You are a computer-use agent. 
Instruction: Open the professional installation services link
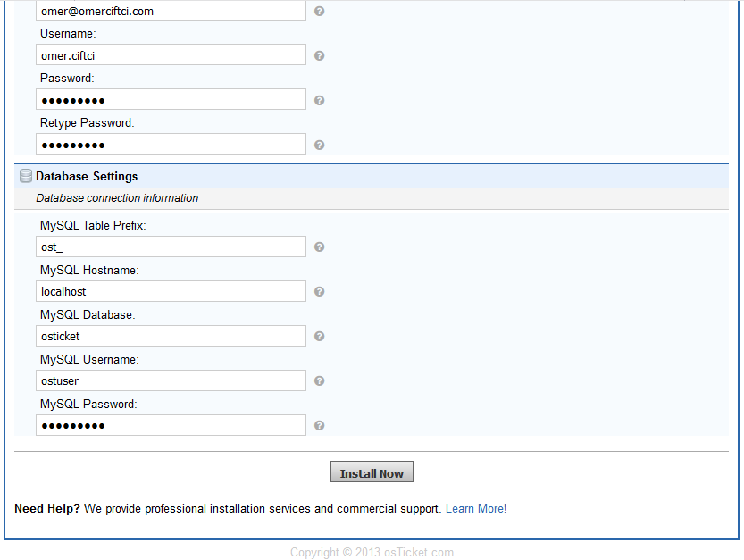coord(227,509)
